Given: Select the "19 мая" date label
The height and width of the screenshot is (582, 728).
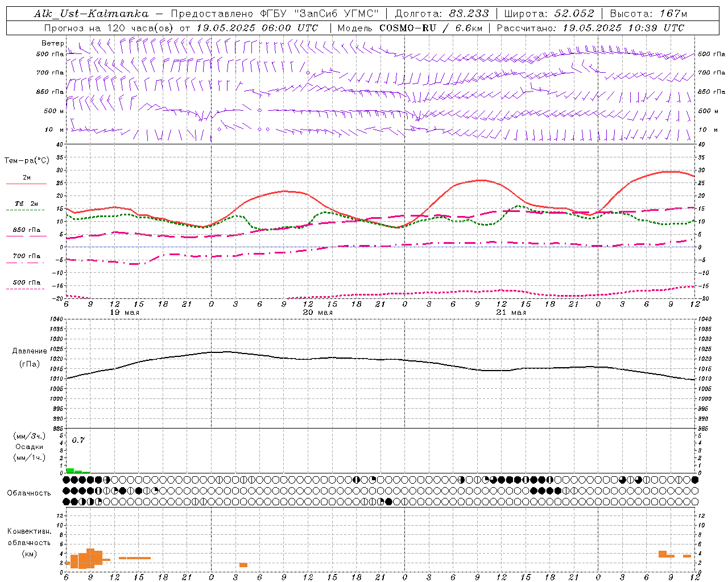Looking at the screenshot, I should 124,313.
